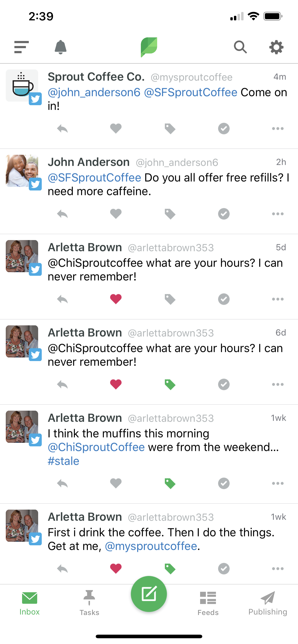Reply to John Anderson's refills tweet
Image resolution: width=298 pixels, height=644 pixels.
(62, 214)
